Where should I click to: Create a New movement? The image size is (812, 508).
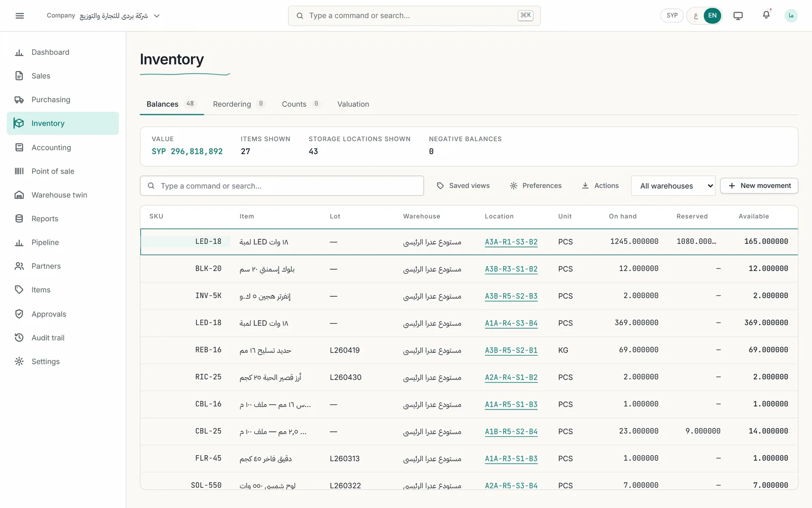point(759,186)
